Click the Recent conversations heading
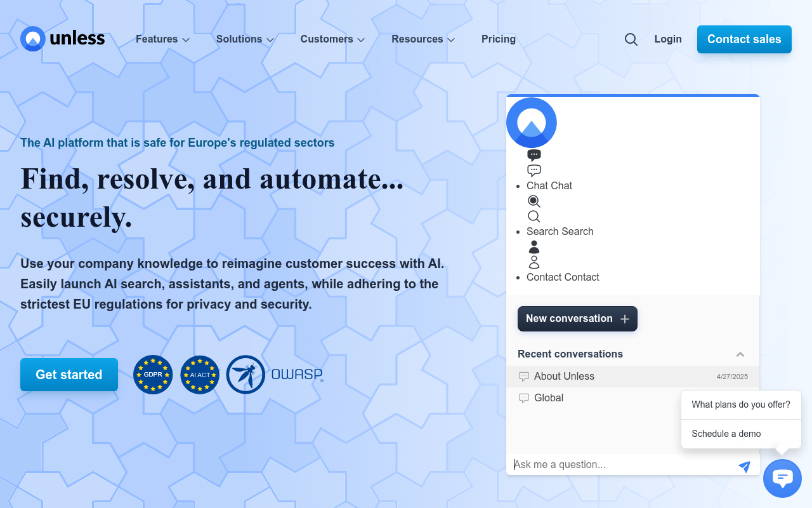 (x=570, y=354)
